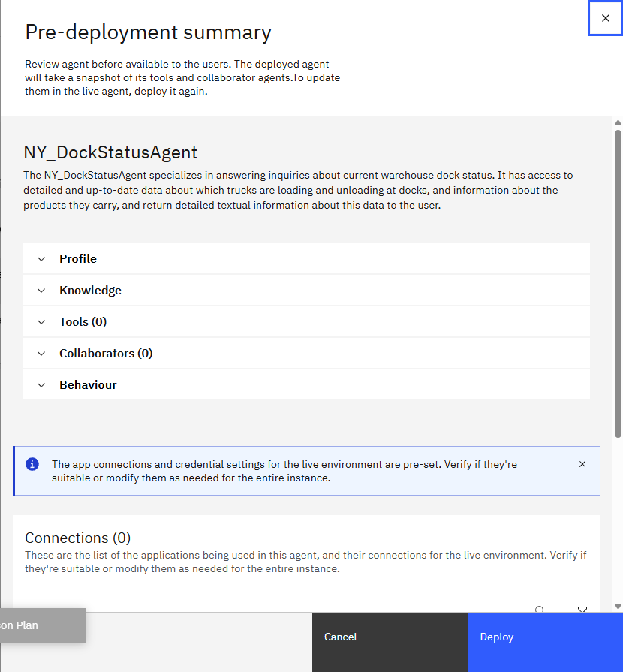
Task: Expand the Collaborators (0) section
Action: [306, 353]
